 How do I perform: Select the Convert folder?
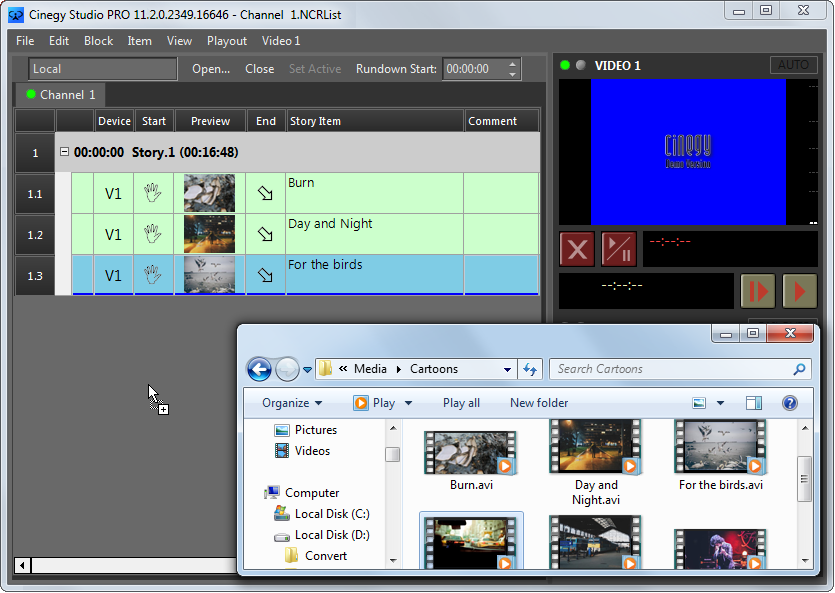click(x=316, y=556)
